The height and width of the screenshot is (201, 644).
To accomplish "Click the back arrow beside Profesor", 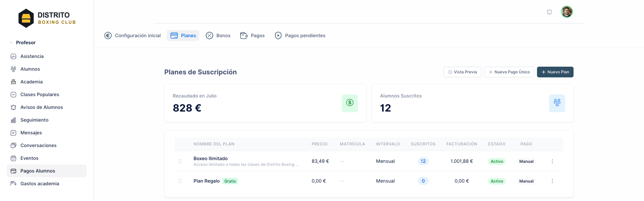I will point(12,43).
